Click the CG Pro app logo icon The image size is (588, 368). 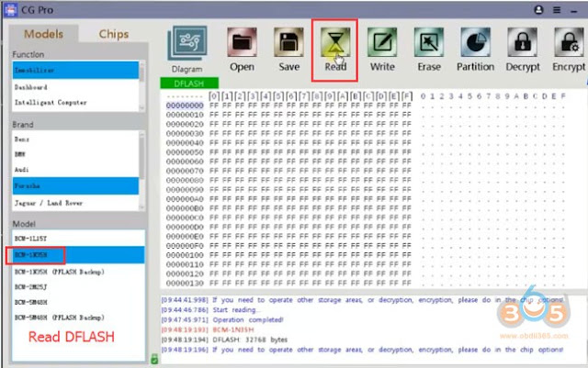10,10
